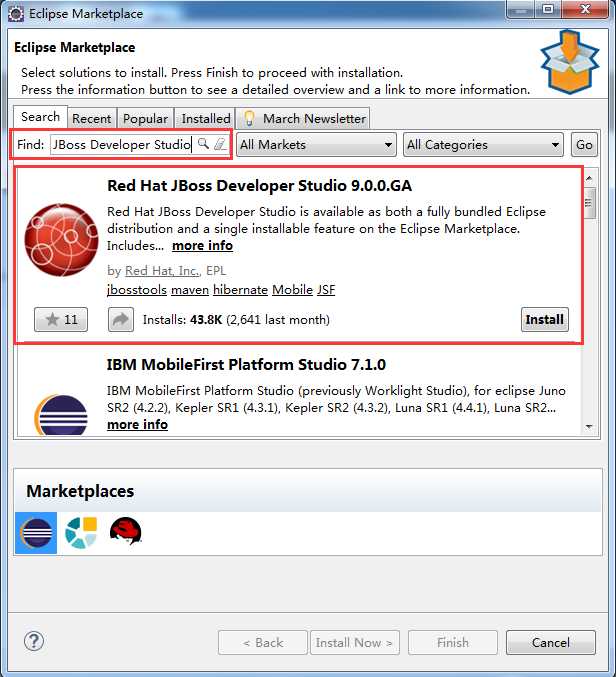Click the IBM MobileFirst Platform Studio 7.1.0 title
The height and width of the screenshot is (677, 616).
click(x=246, y=365)
